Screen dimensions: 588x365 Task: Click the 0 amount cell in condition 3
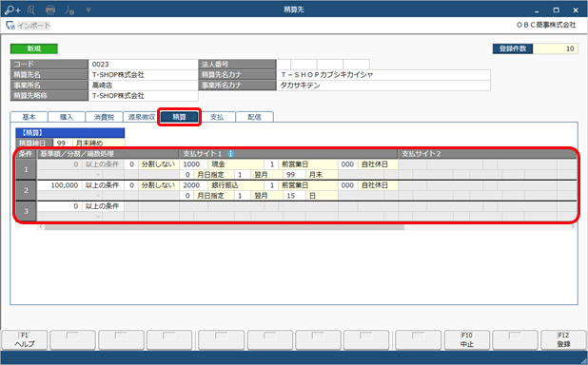click(x=59, y=206)
